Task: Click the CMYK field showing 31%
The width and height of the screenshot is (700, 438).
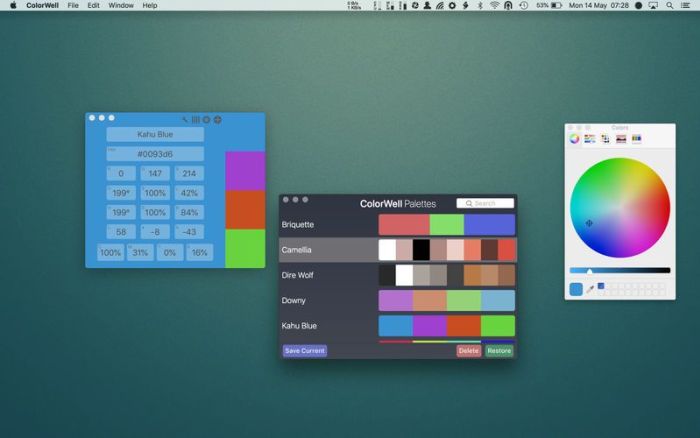Action: click(140, 253)
